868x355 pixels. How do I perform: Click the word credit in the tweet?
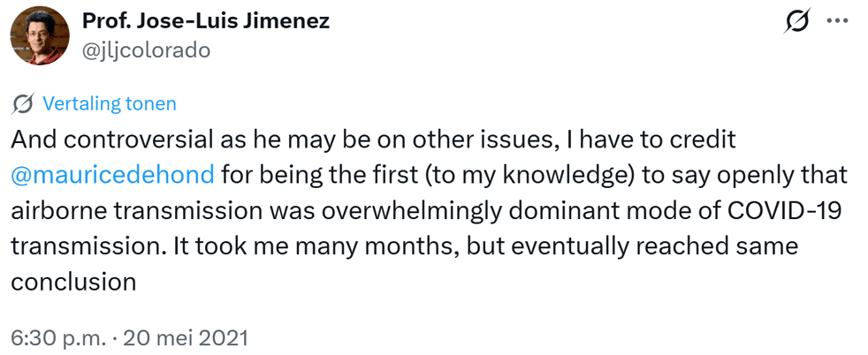click(704, 140)
